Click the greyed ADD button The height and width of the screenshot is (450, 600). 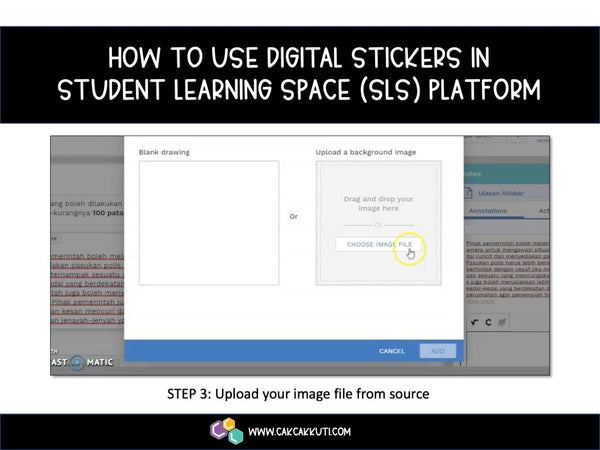click(437, 351)
